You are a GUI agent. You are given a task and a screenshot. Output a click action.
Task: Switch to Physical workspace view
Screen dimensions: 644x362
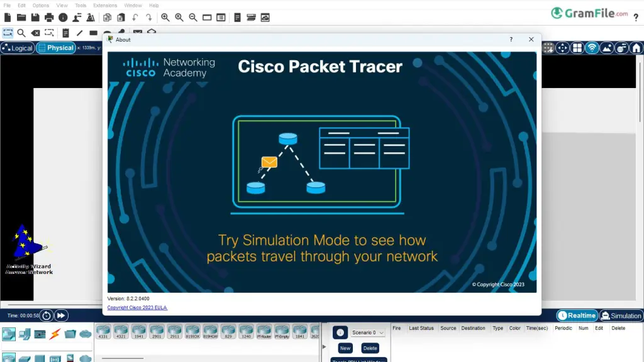56,48
